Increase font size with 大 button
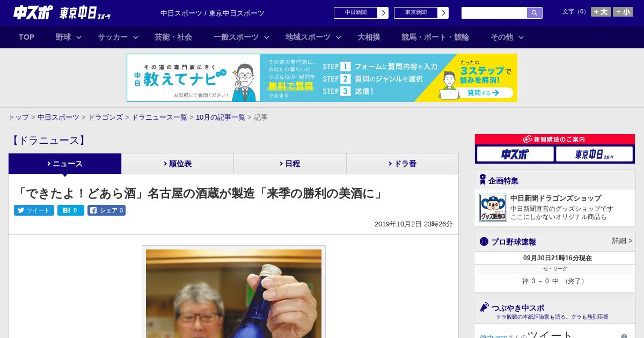 601,12
